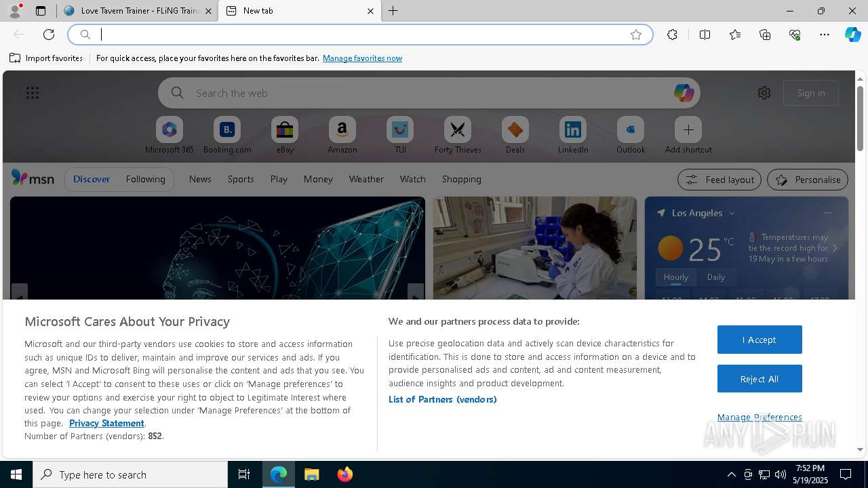Viewport: 868px width, 488px height.
Task: Toggle split screen icon
Action: coord(705,35)
